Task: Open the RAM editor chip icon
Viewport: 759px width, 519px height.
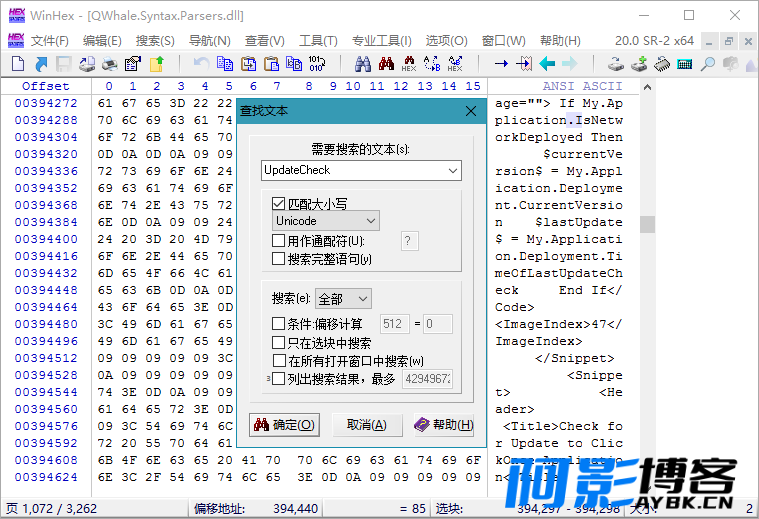Action: tap(662, 64)
